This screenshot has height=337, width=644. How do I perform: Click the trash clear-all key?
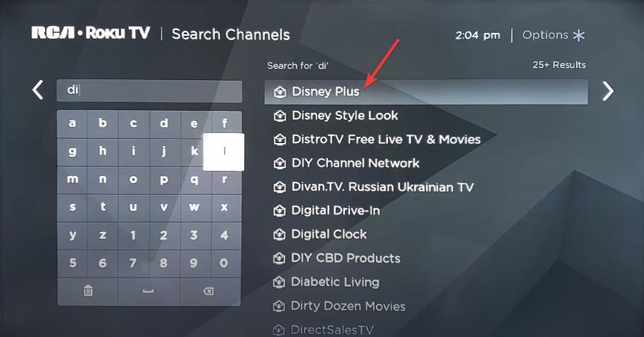pos(88,291)
